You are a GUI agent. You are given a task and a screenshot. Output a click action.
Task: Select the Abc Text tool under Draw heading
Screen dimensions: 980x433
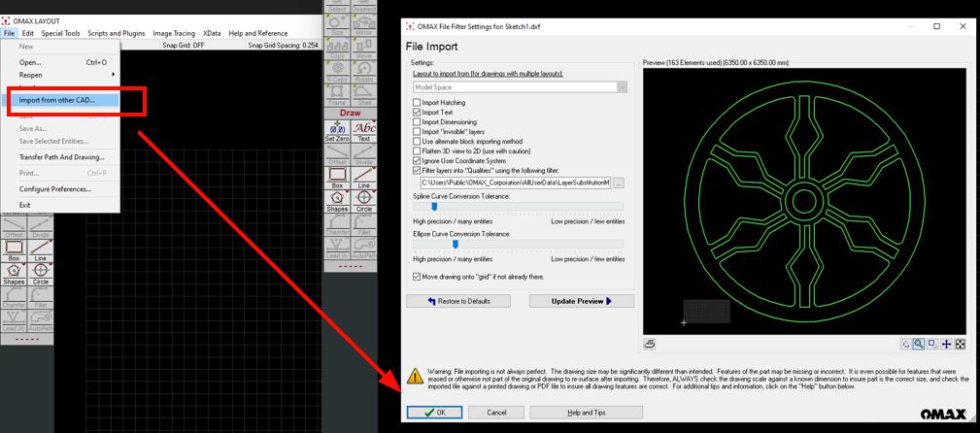364,131
